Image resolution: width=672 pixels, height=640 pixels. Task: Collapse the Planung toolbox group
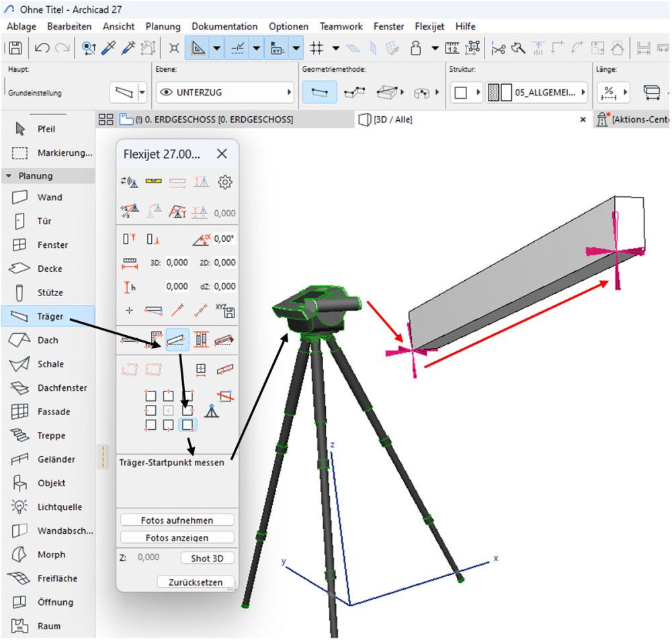pos(9,176)
